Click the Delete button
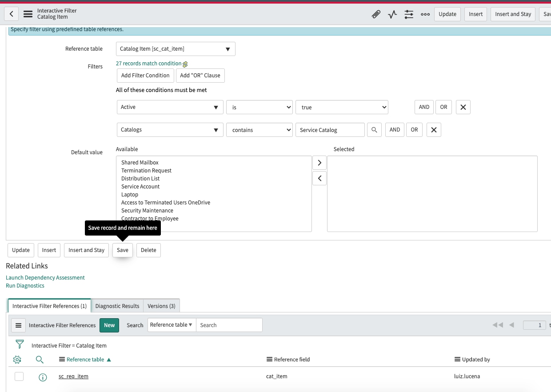 [148, 250]
